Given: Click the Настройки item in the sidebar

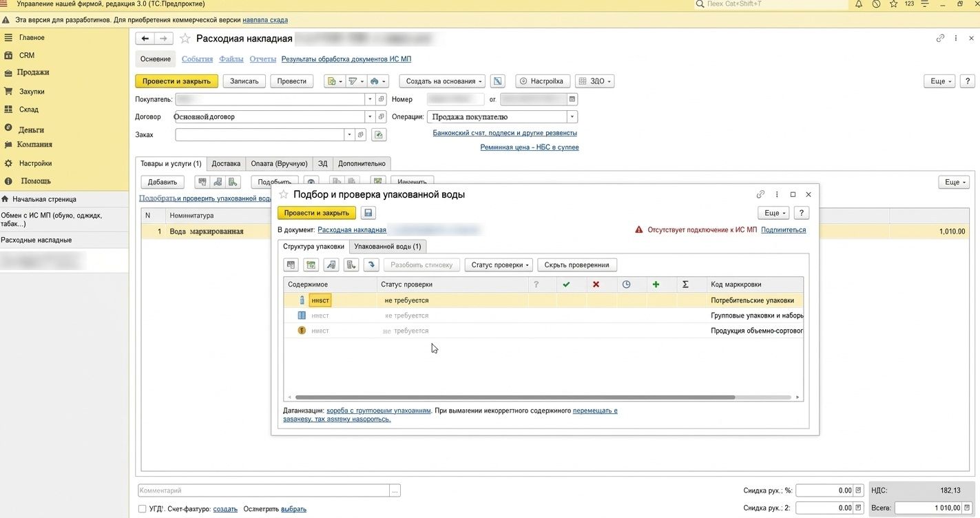Looking at the screenshot, I should click(36, 163).
